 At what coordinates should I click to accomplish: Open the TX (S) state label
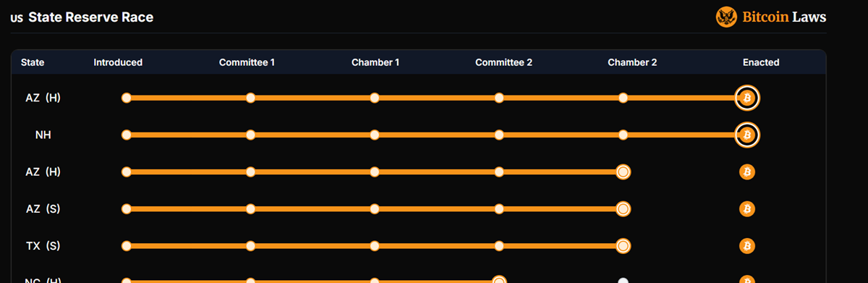click(x=43, y=246)
